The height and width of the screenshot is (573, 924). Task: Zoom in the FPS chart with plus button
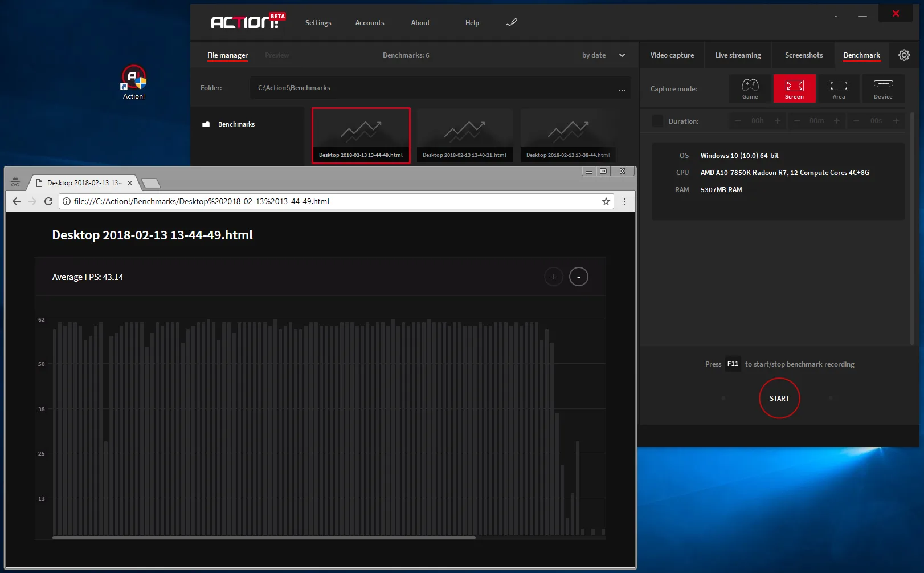click(x=554, y=277)
